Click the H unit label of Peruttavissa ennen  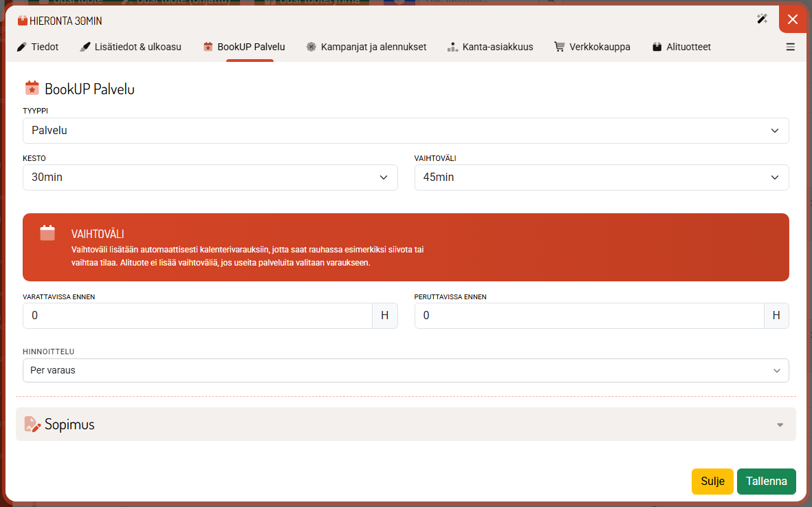tap(776, 315)
